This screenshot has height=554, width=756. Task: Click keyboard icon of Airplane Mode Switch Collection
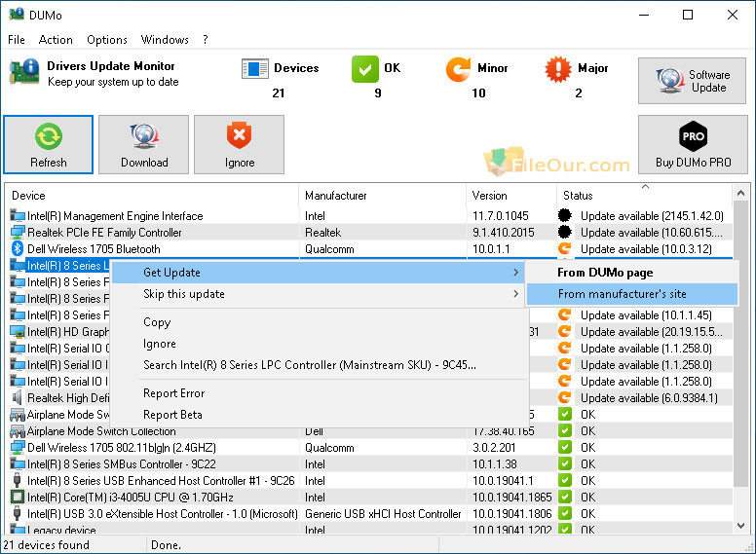tap(18, 431)
